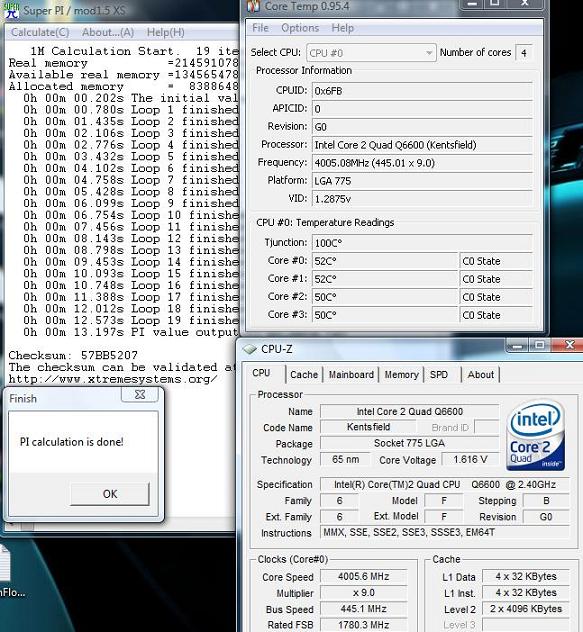The width and height of the screenshot is (583, 632).
Task: Click the Core #0 temperature 52C°
Action: point(385,261)
